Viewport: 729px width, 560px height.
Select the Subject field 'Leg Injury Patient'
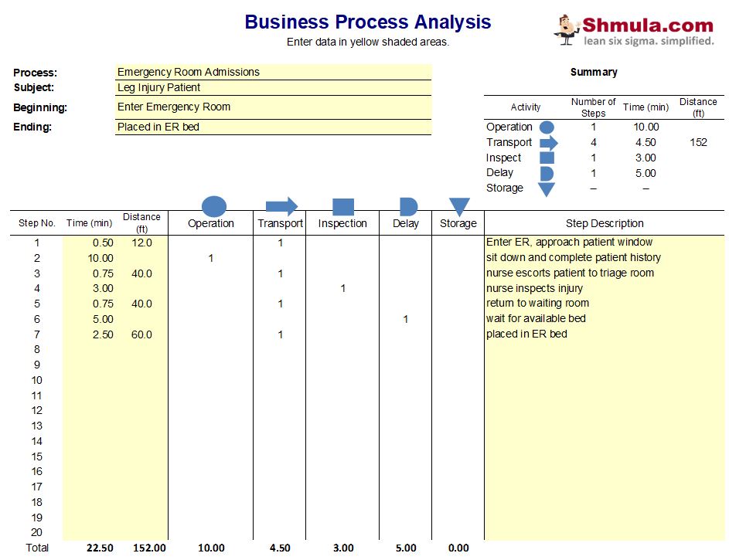click(x=273, y=87)
